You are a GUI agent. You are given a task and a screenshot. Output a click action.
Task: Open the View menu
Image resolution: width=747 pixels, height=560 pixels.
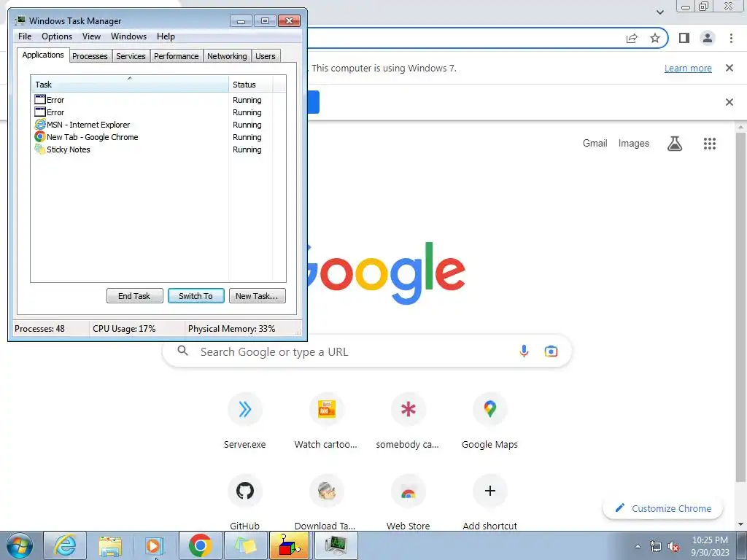tap(91, 36)
